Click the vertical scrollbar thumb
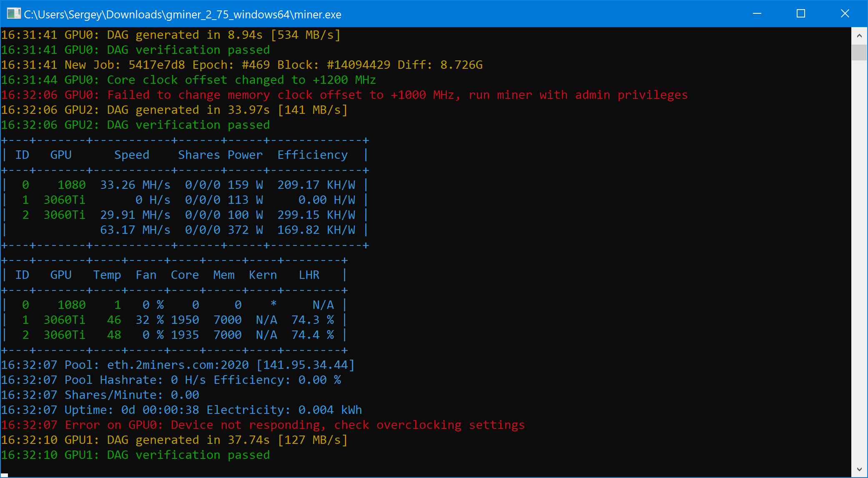 (859, 53)
